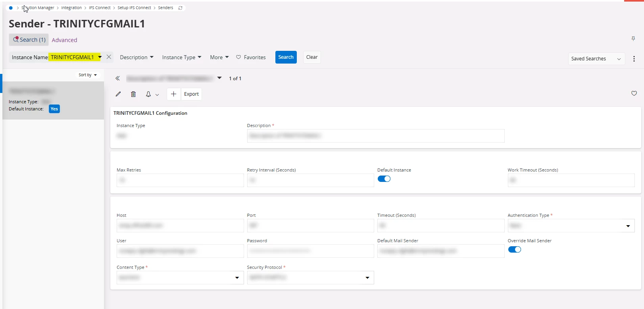Go to Senders breadcrumb
This screenshot has height=309, width=644.
coord(165,8)
